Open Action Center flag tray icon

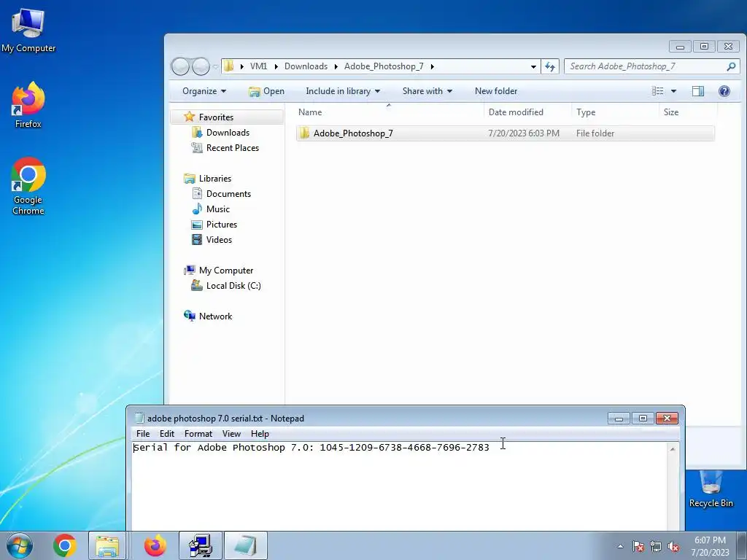click(638, 546)
